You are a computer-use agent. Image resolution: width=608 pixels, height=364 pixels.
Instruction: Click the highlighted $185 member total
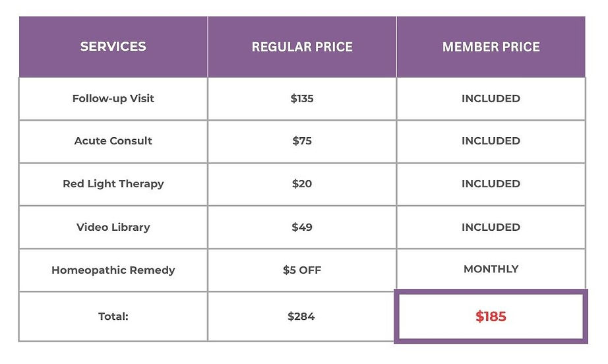pyautogui.click(x=491, y=317)
